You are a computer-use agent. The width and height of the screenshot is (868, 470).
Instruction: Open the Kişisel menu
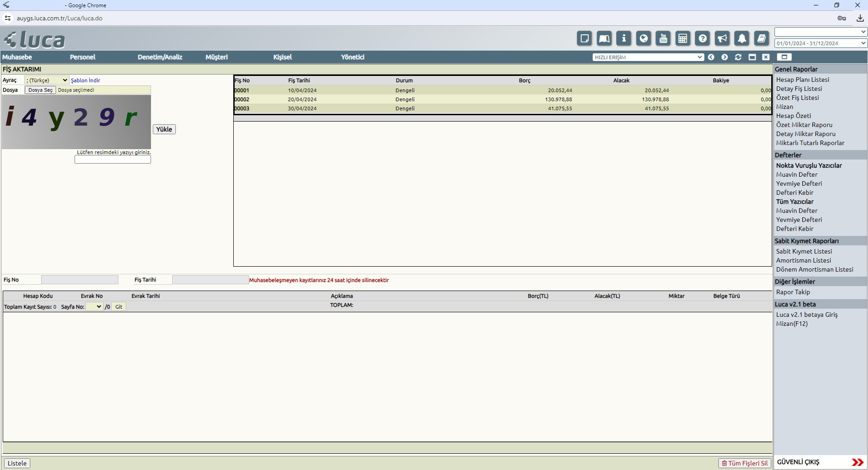tap(283, 57)
